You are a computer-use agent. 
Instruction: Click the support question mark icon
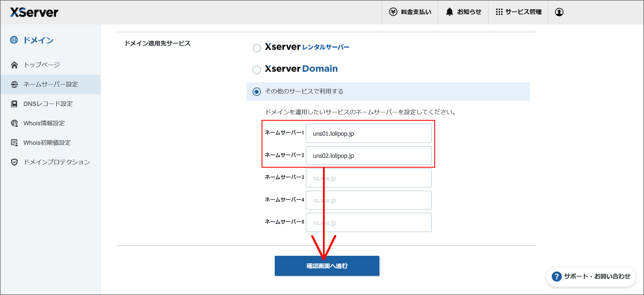click(556, 277)
